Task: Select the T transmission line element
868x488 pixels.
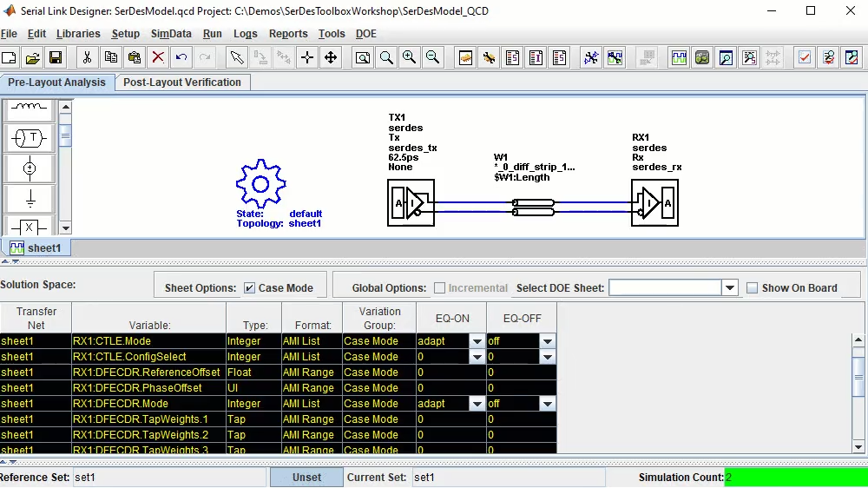Action: (30, 138)
